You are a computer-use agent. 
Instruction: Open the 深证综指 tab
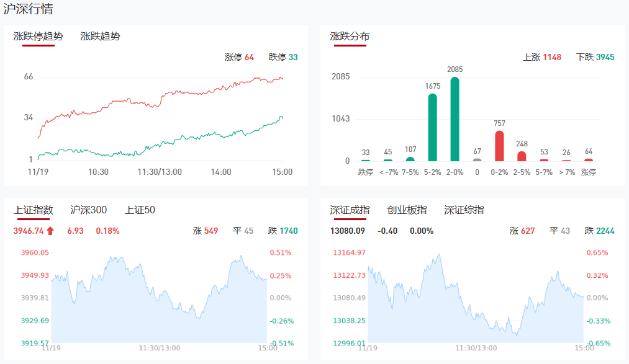coord(464,210)
